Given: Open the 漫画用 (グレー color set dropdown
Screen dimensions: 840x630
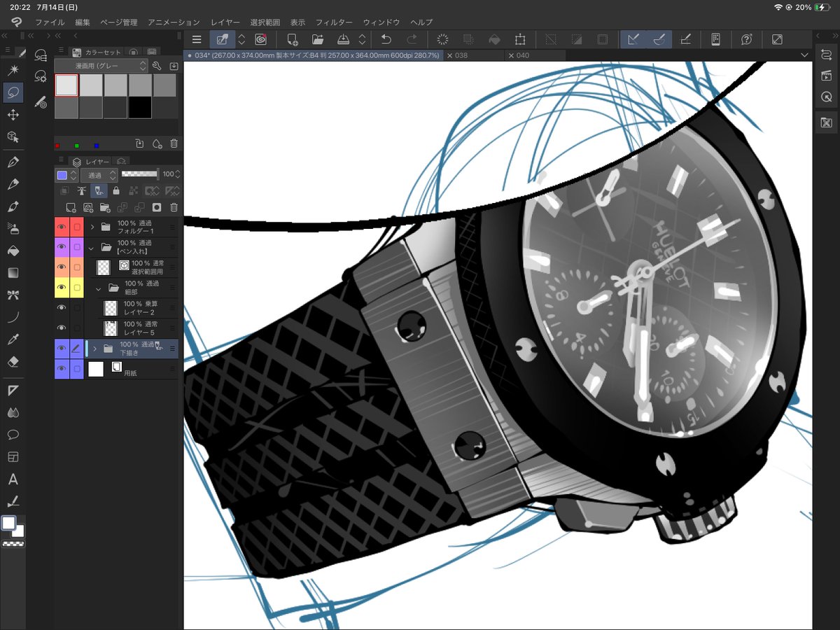Looking at the screenshot, I should point(101,66).
